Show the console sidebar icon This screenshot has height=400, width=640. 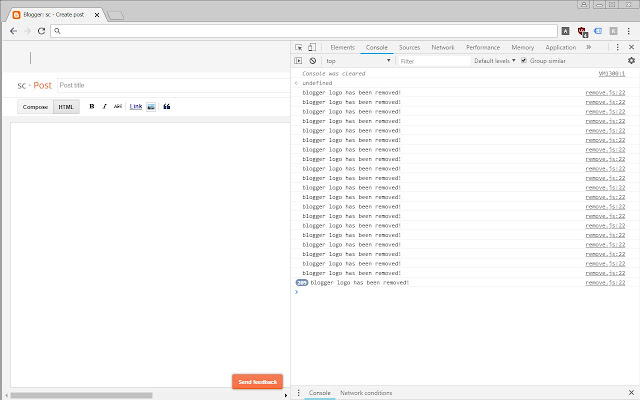[x=298, y=61]
